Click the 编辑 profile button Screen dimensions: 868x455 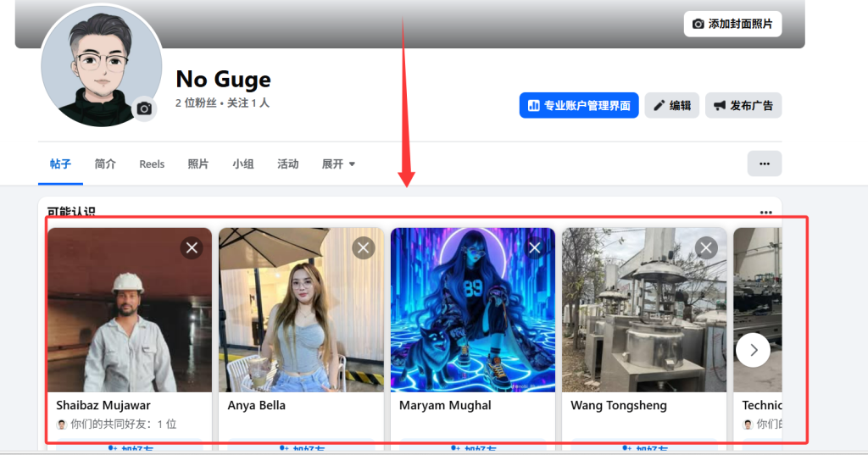point(671,106)
